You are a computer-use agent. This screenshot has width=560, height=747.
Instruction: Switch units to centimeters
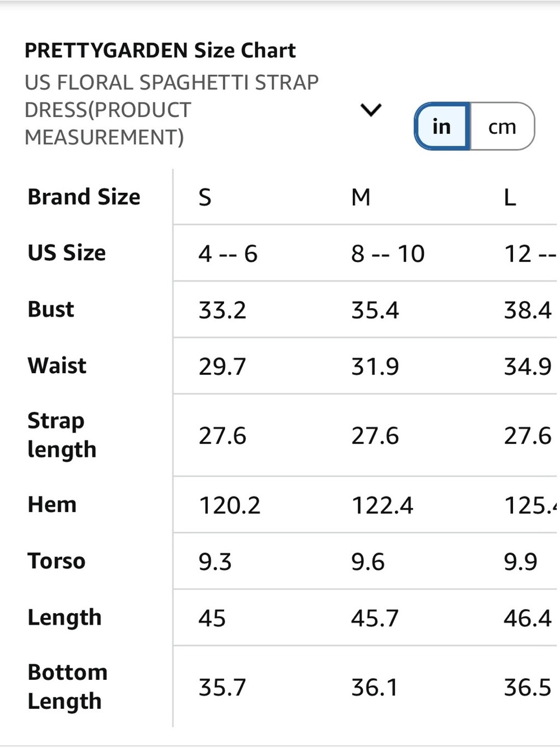pyautogui.click(x=502, y=126)
